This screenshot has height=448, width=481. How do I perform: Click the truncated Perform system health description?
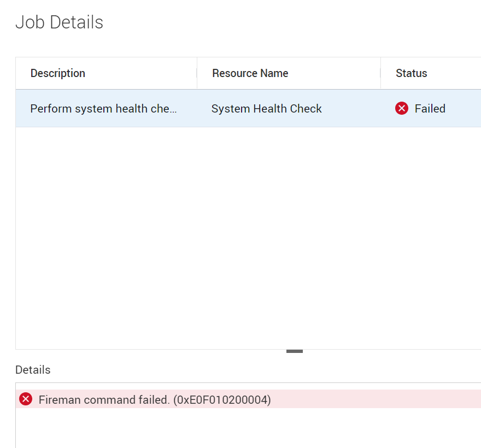pyautogui.click(x=104, y=108)
